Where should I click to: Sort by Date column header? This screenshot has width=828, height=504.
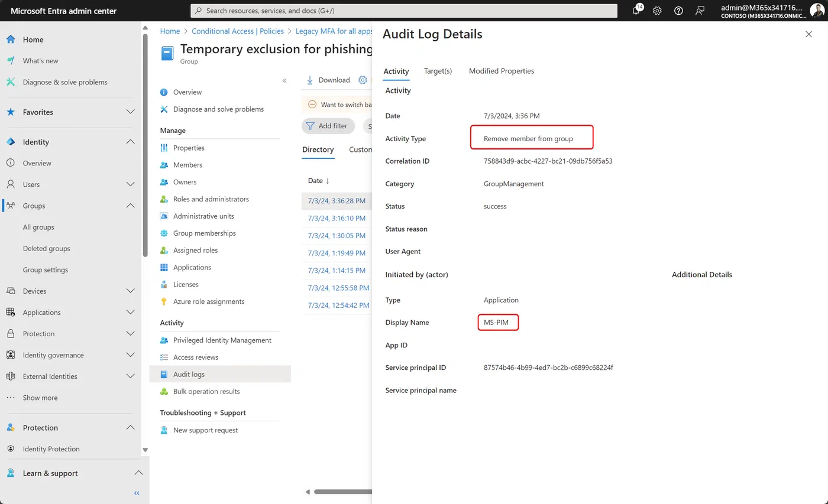[319, 180]
